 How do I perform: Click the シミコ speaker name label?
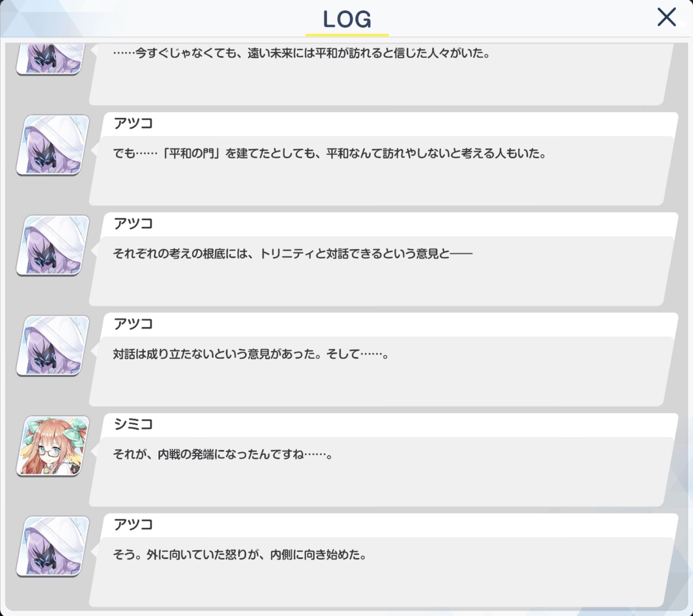coord(133,424)
